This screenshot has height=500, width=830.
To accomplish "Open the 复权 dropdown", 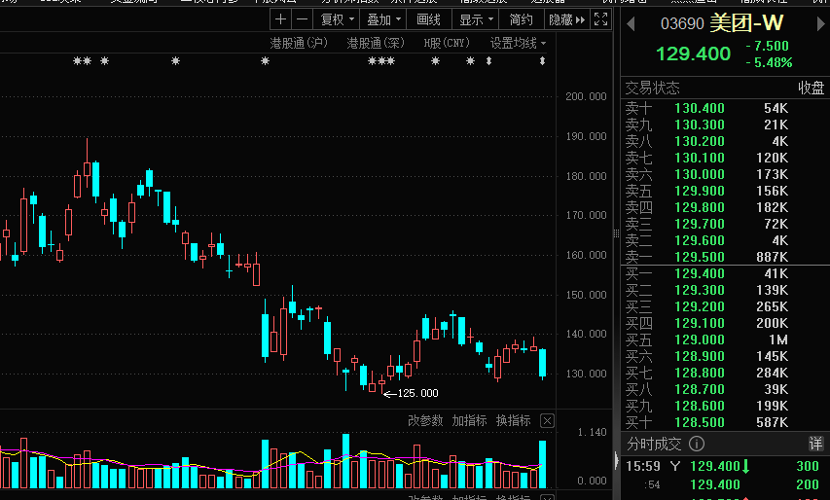I will click(336, 20).
